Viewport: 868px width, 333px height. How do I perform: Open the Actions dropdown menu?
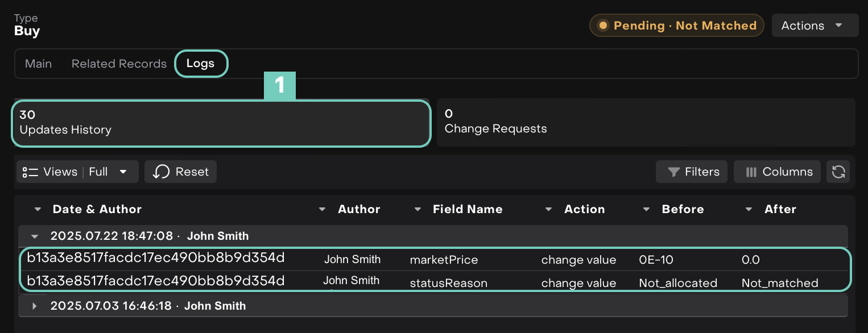[815, 26]
